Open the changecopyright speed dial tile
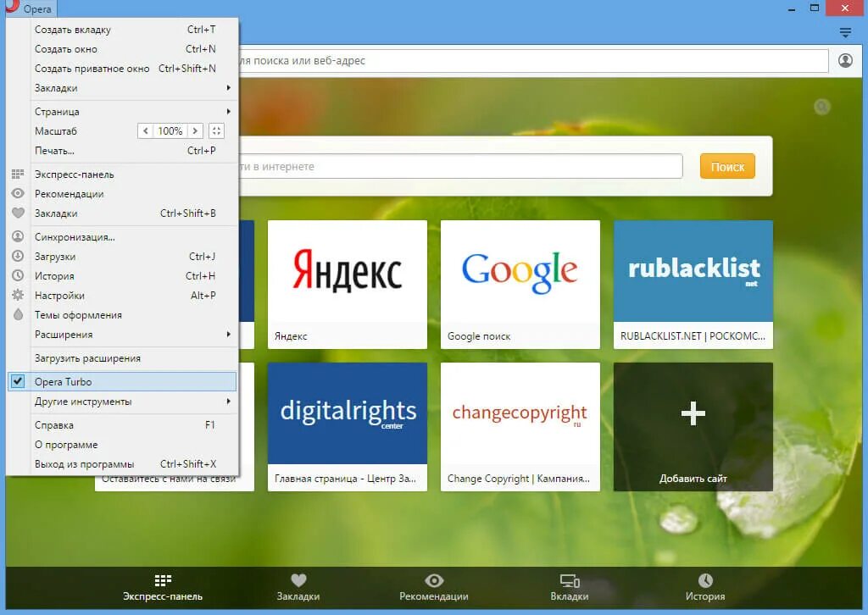The image size is (868, 615). [x=520, y=426]
